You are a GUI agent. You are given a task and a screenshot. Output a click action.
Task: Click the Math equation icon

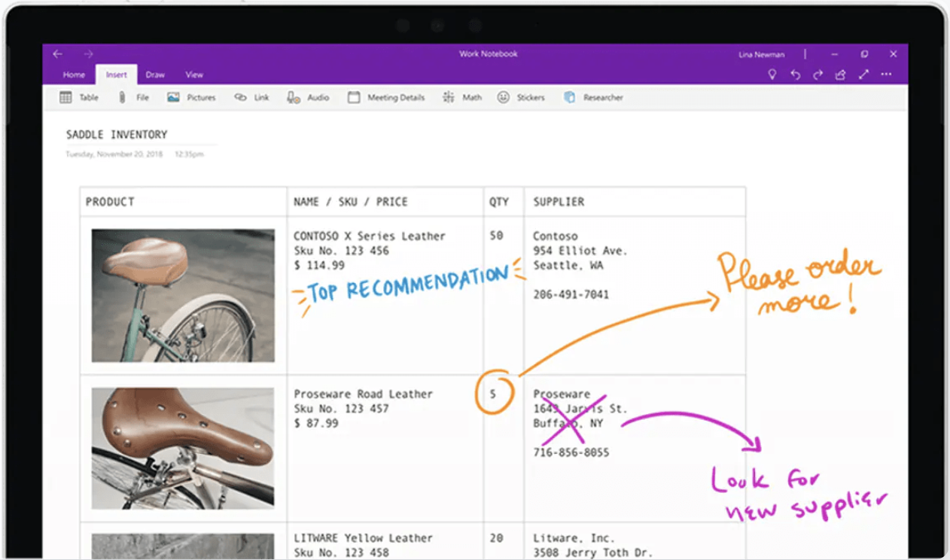[449, 97]
